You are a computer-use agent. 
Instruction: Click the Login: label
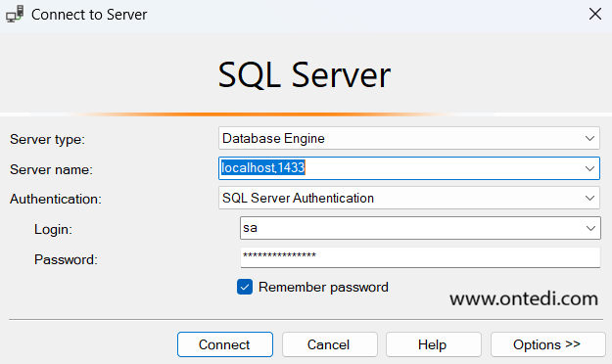(x=53, y=229)
